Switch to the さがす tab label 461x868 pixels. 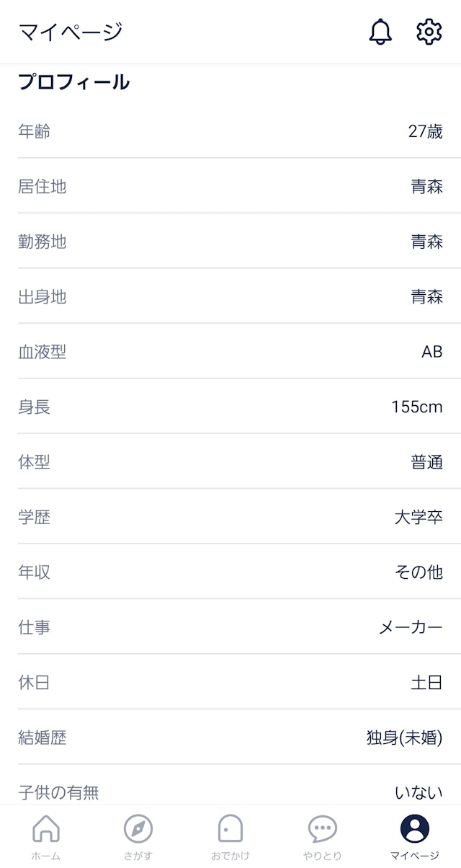tap(138, 856)
